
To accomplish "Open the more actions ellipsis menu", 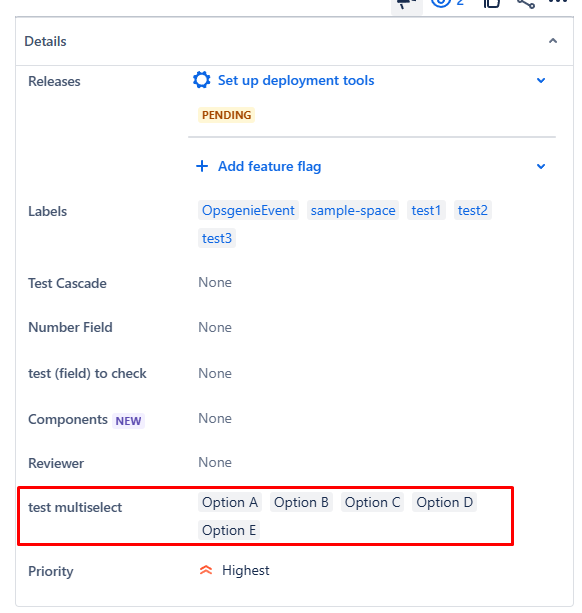I will (x=558, y=2).
